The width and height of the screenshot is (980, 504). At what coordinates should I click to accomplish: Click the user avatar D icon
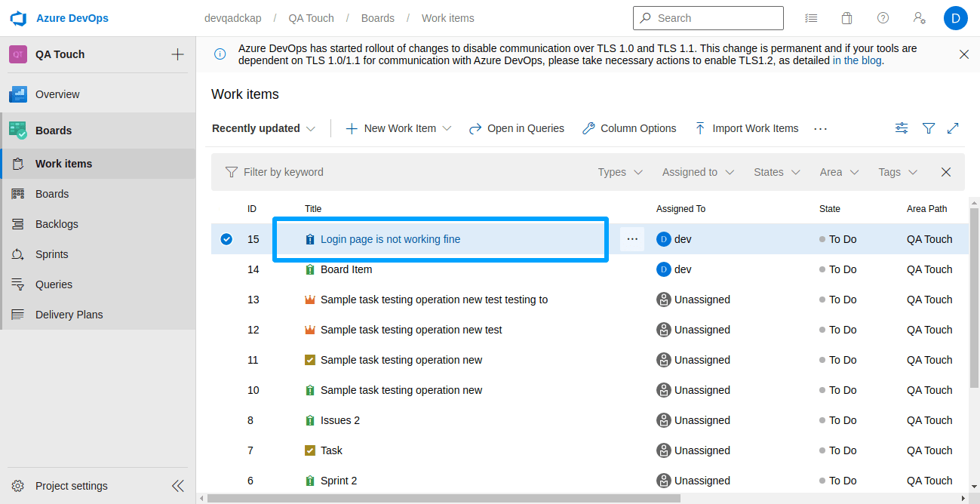(955, 17)
